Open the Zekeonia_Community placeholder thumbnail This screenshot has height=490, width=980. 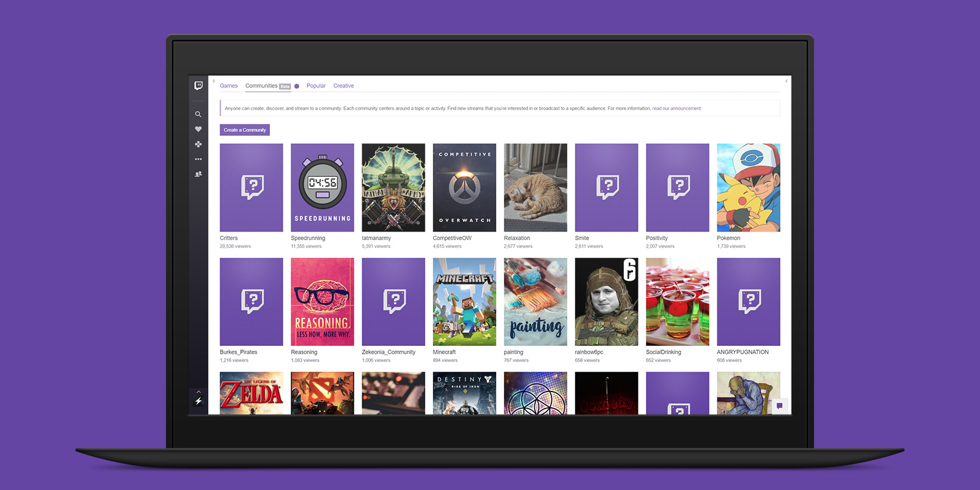pos(393,302)
